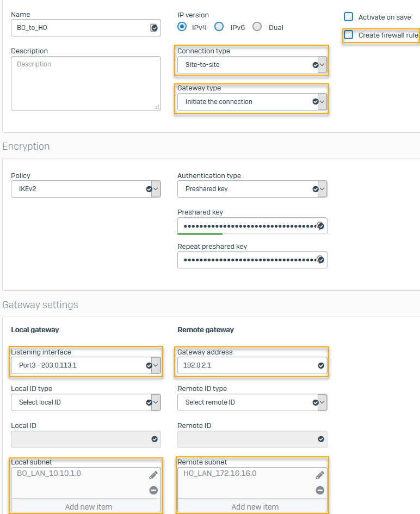Open the Policy dropdown showing IKEv2
The height and width of the screenshot is (514, 420).
[85, 189]
